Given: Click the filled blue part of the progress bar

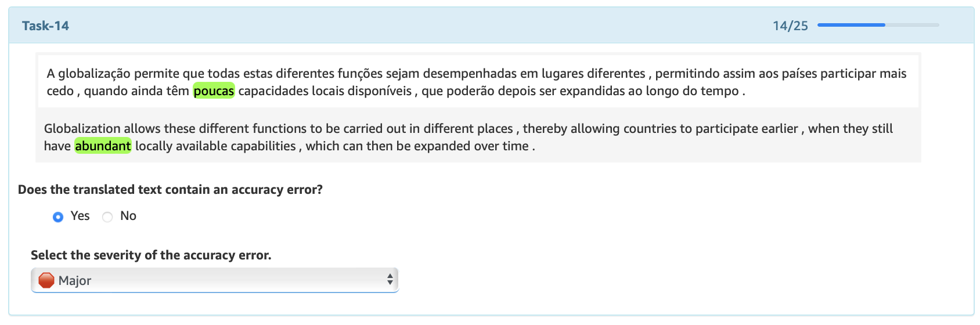Looking at the screenshot, I should (851, 25).
